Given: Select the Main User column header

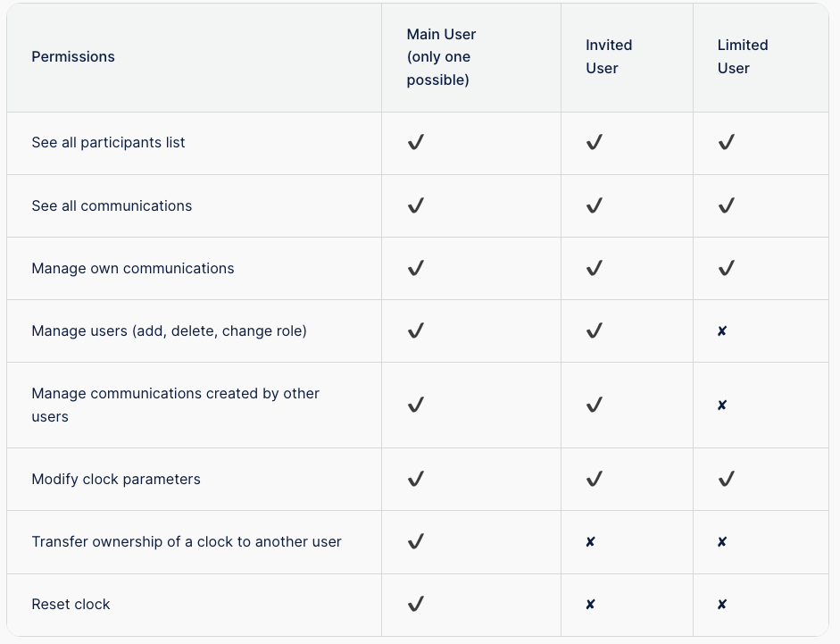Looking at the screenshot, I should (441, 57).
